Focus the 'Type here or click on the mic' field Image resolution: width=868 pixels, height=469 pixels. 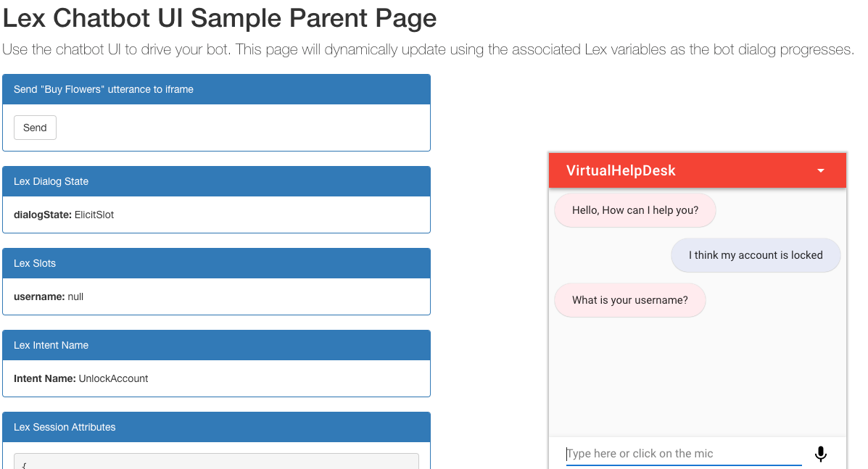pos(684,454)
